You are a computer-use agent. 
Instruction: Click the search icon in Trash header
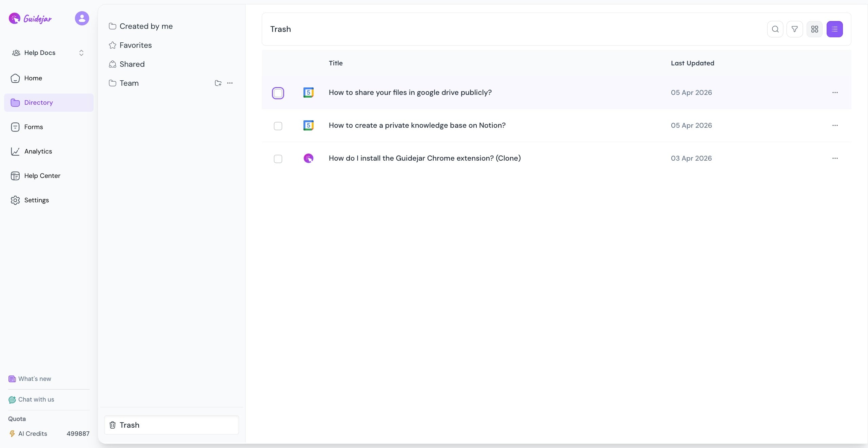(x=775, y=29)
